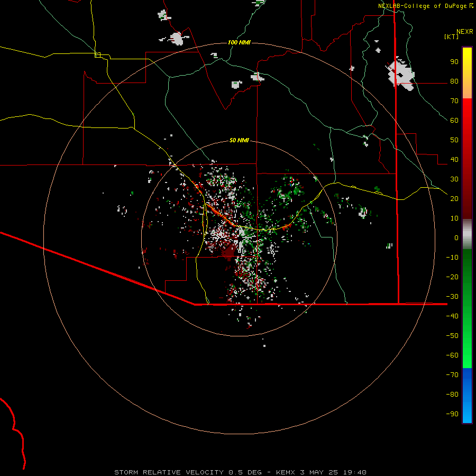Click the -70 value on the velocity scale

(x=452, y=374)
